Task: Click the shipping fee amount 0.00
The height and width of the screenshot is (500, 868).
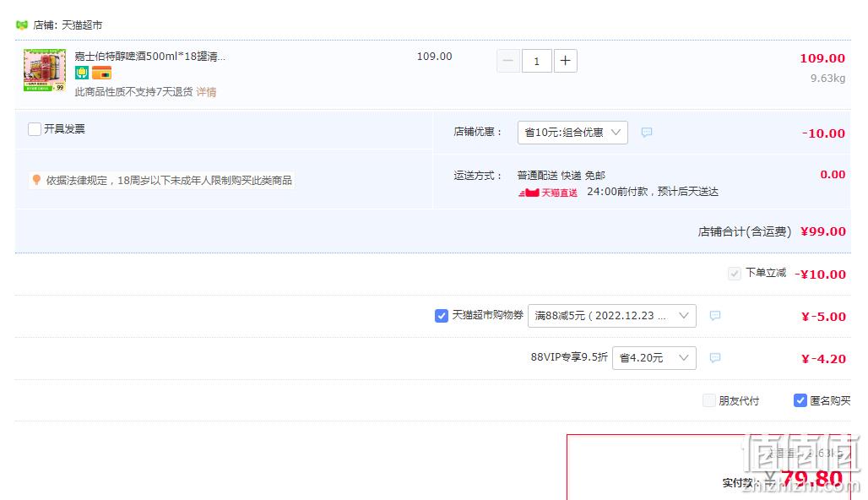Action: click(x=833, y=175)
